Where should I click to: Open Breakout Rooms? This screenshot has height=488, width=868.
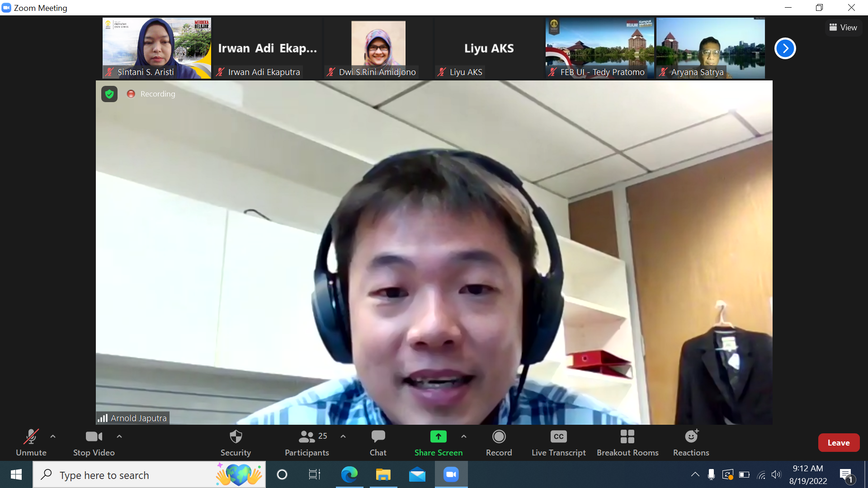627,442
